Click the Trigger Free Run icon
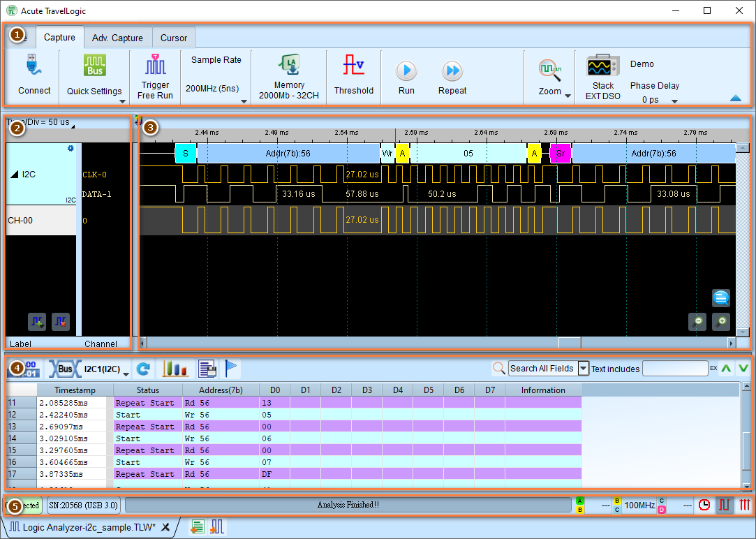The height and width of the screenshot is (539, 756). pyautogui.click(x=155, y=64)
